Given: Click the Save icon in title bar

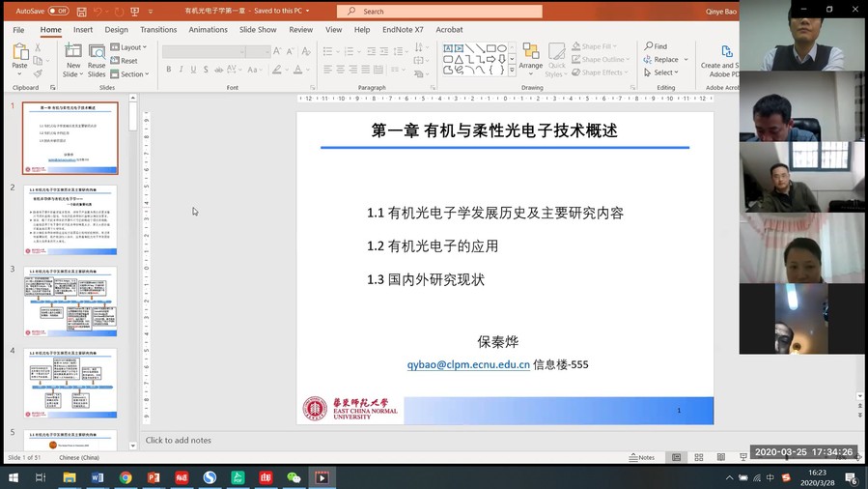Looking at the screenshot, I should (81, 11).
